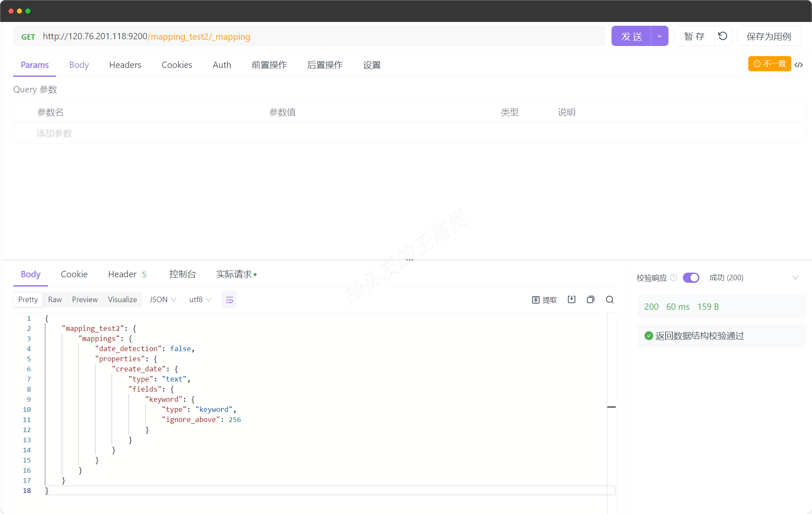812x514 pixels.
Task: Open the 后置操作 tab
Action: (x=325, y=65)
